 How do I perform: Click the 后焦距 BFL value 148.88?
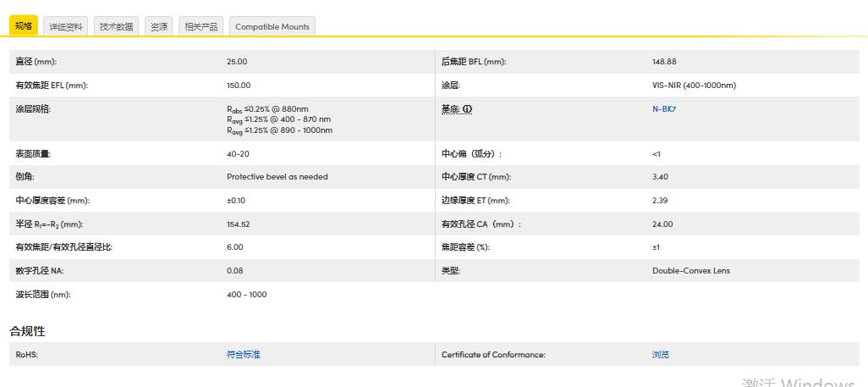(x=664, y=62)
